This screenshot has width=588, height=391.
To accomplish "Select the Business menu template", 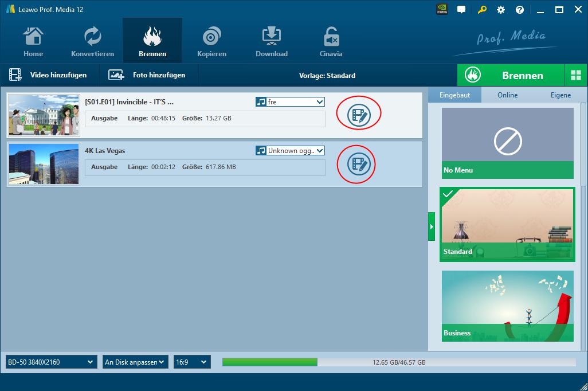I will (508, 306).
